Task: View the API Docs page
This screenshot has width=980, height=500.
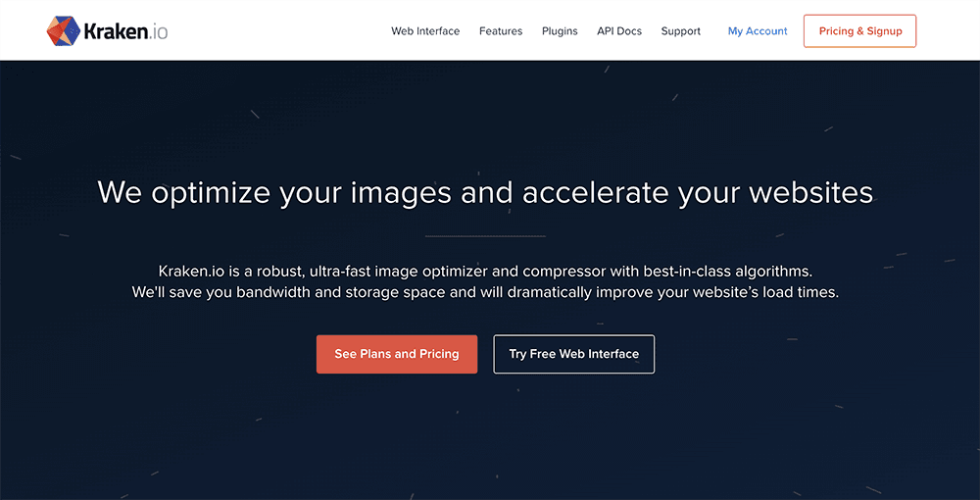Action: click(618, 31)
